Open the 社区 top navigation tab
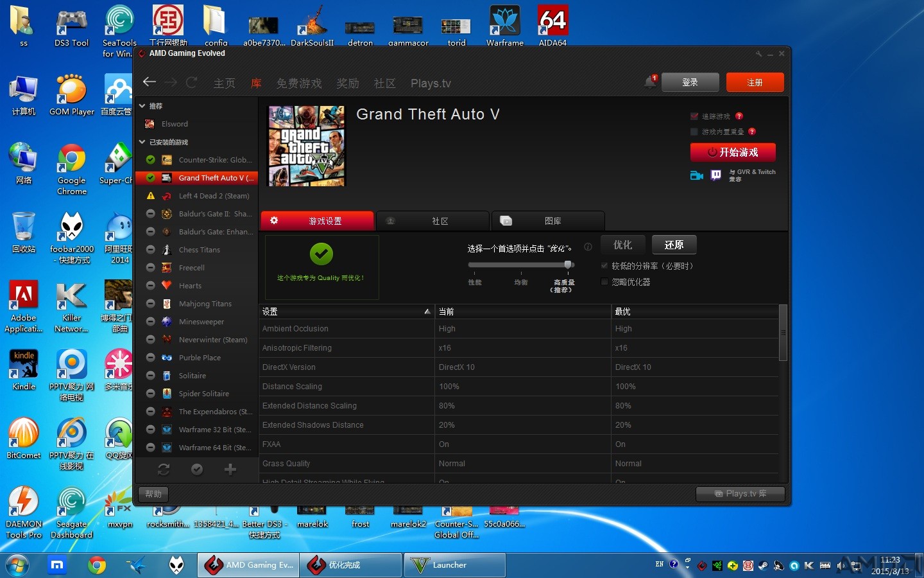This screenshot has width=924, height=578. pos(385,83)
